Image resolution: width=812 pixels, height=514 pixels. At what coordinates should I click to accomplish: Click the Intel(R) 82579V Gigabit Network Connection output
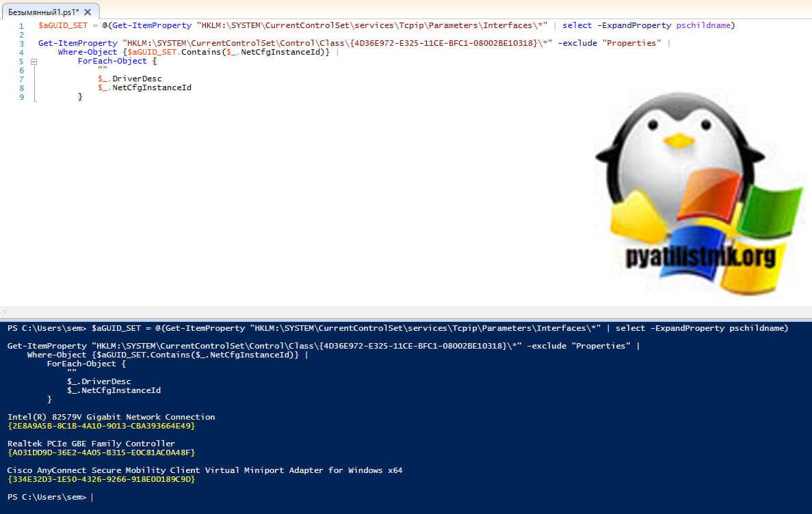[x=111, y=417]
